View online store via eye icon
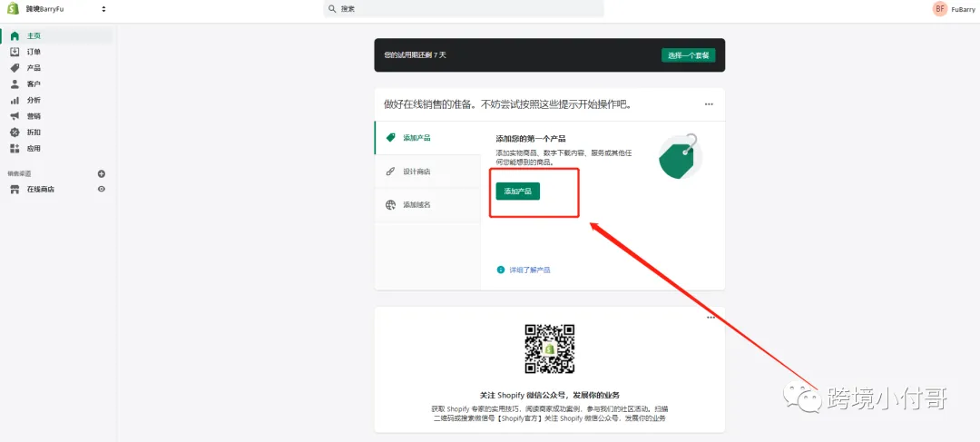Image resolution: width=980 pixels, height=442 pixels. 102,190
